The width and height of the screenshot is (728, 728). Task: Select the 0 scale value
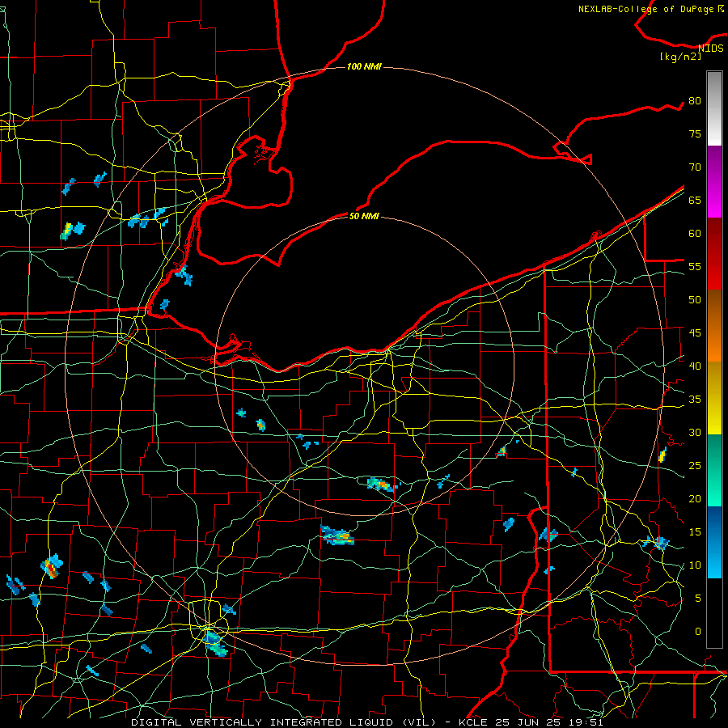pos(698,632)
